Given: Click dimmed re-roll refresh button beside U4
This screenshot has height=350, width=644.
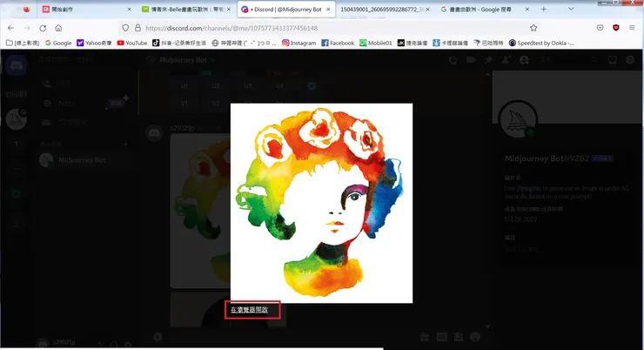Looking at the screenshot, I should coord(312,86).
